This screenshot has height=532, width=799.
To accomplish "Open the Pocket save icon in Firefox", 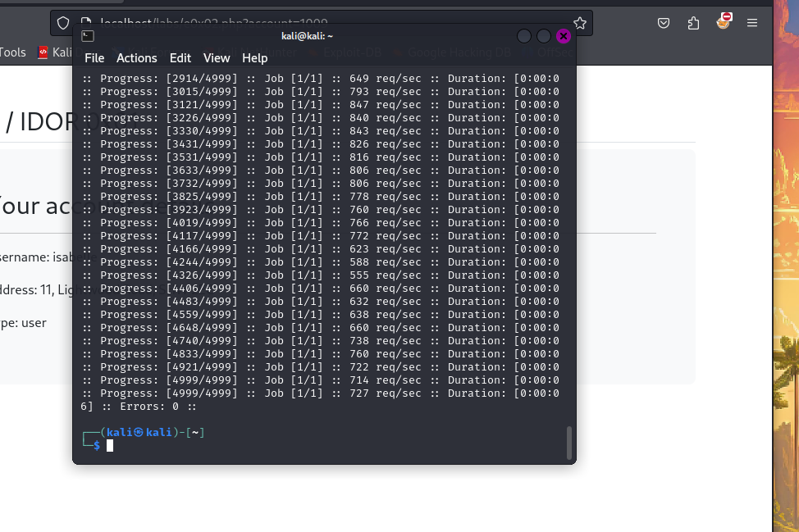I will [x=664, y=23].
